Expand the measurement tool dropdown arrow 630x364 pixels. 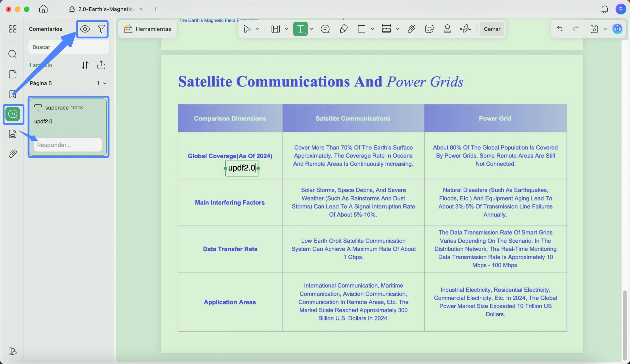(x=397, y=29)
